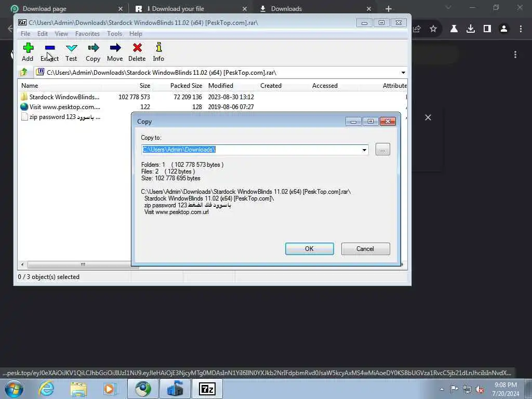Screen dimensions: 532x399
Task: Click modified date 2019-08-06 07:27
Action: [x=231, y=107]
